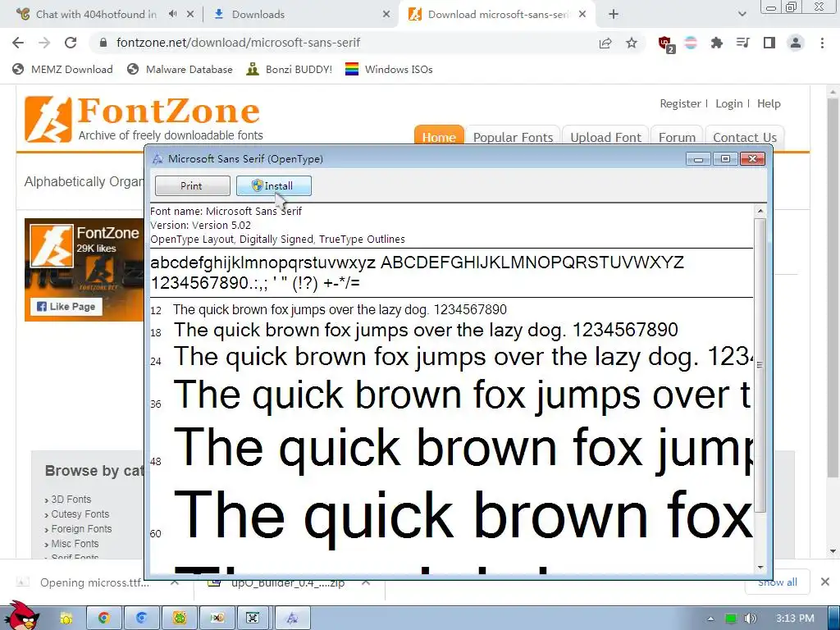Open a new tab with plus button
The height and width of the screenshot is (630, 840).
coord(614,15)
